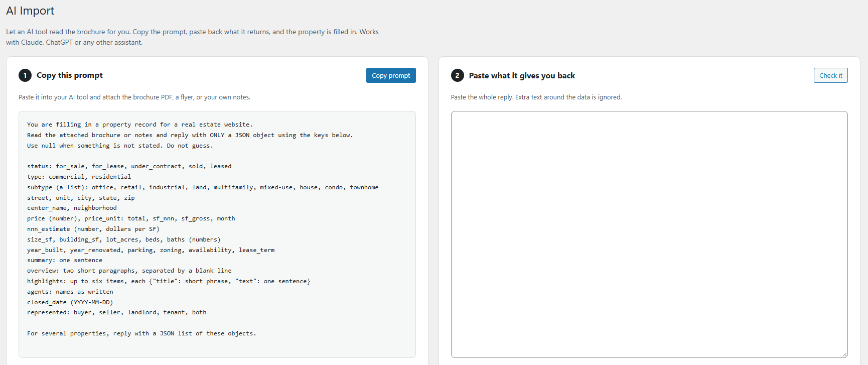This screenshot has width=868, height=365.
Task: Click the 'Paste the whole reply' hint text
Action: (x=536, y=97)
